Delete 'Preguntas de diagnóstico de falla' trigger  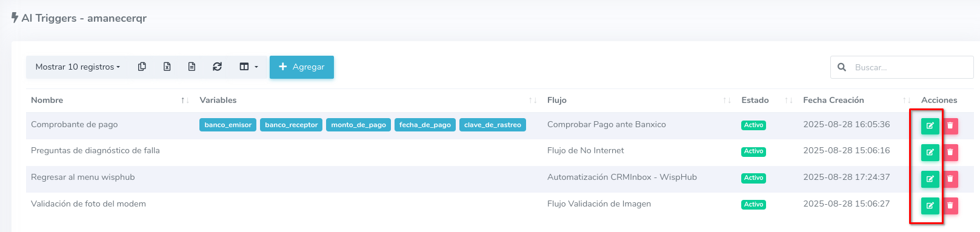(950, 152)
